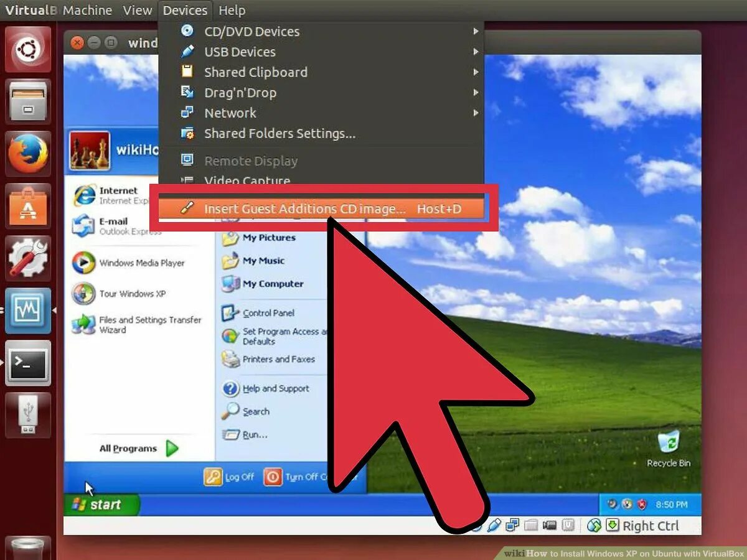Open System Monitor in the dock

pos(28,310)
